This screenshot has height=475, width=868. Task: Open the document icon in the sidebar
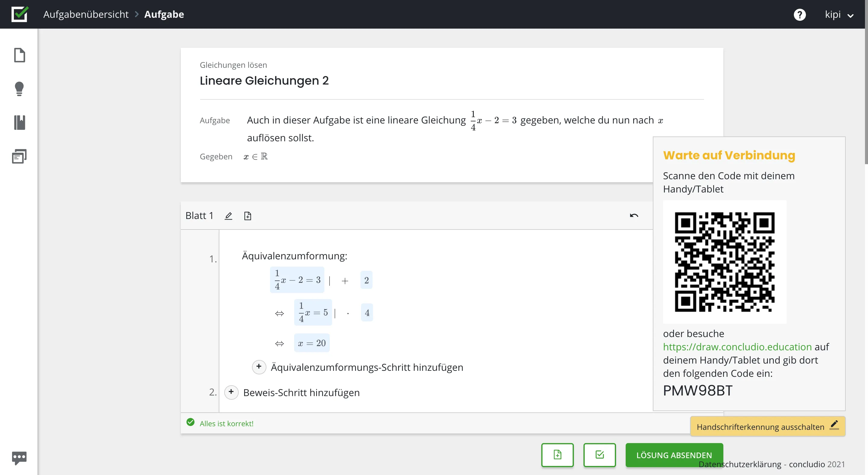coord(19,55)
